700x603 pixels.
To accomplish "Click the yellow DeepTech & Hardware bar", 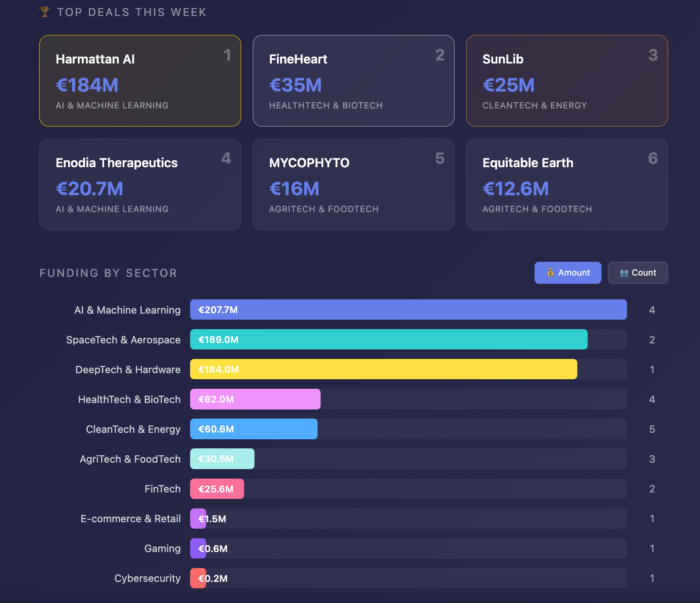I will (383, 369).
